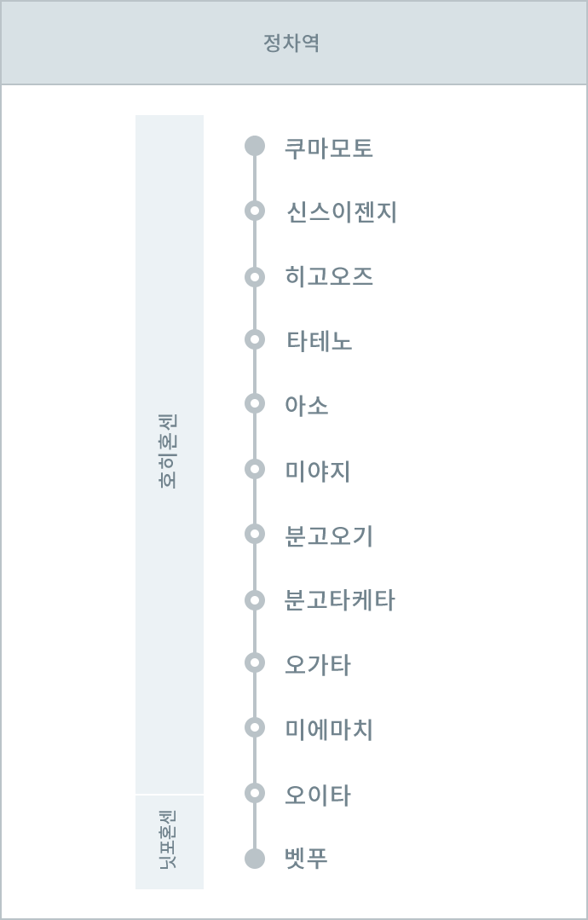
Task: Open the 쿠마모토 station name
Action: (329, 148)
